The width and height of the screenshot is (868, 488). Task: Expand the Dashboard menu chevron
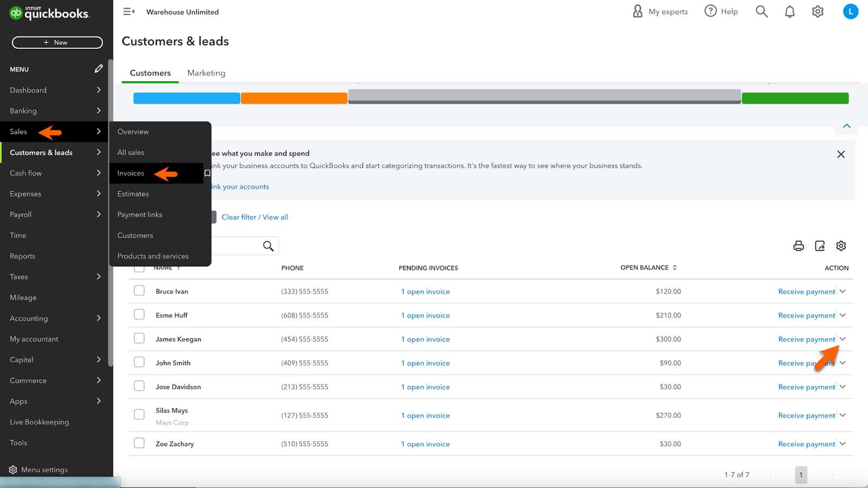tap(99, 90)
